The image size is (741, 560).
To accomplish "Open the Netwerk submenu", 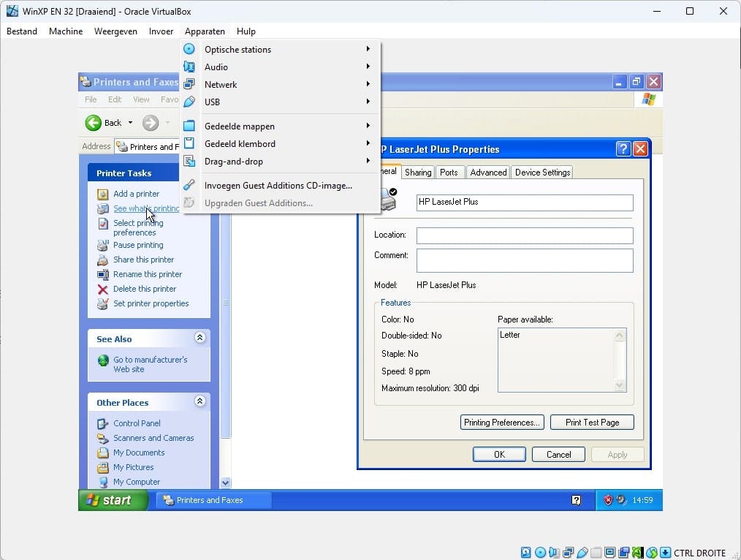I will tap(280, 84).
